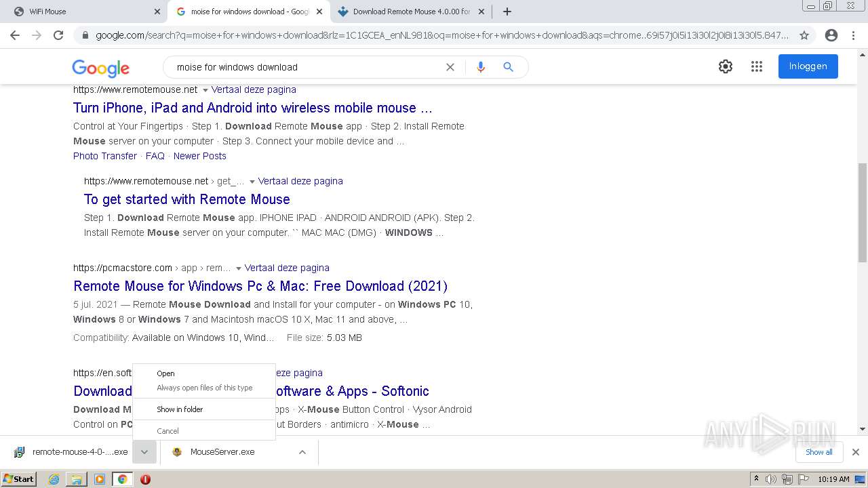Click the taskbar clock showing 10:19 AM

(x=833, y=479)
